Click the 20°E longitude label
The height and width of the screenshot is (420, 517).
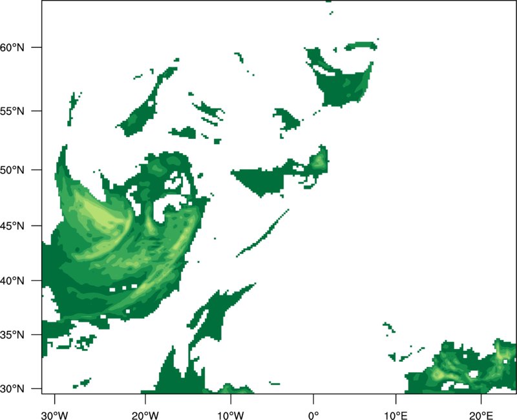point(481,415)
